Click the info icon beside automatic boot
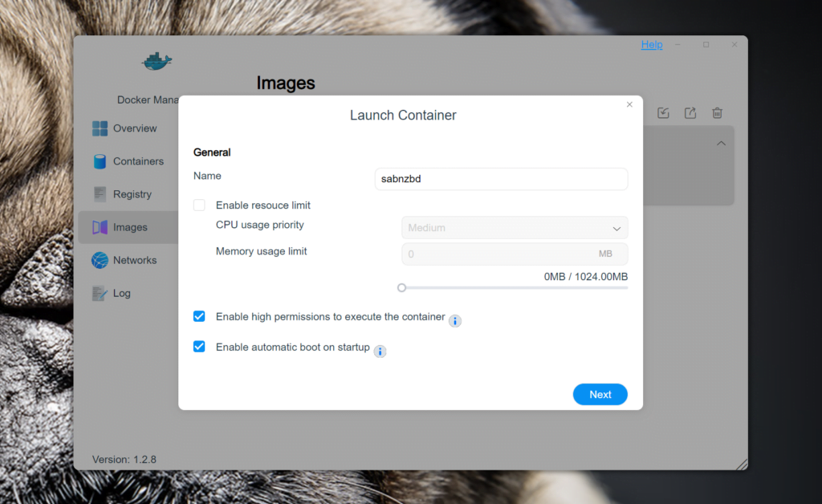 click(380, 352)
